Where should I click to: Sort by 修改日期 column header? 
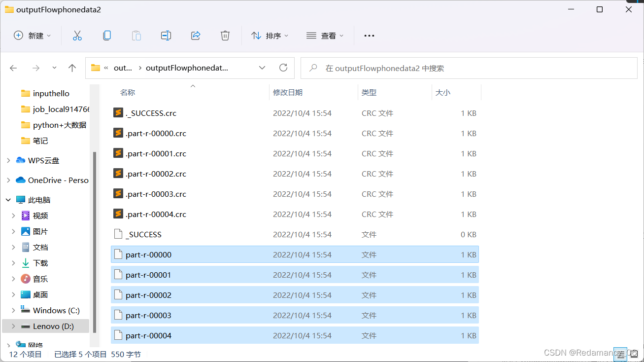(288, 92)
